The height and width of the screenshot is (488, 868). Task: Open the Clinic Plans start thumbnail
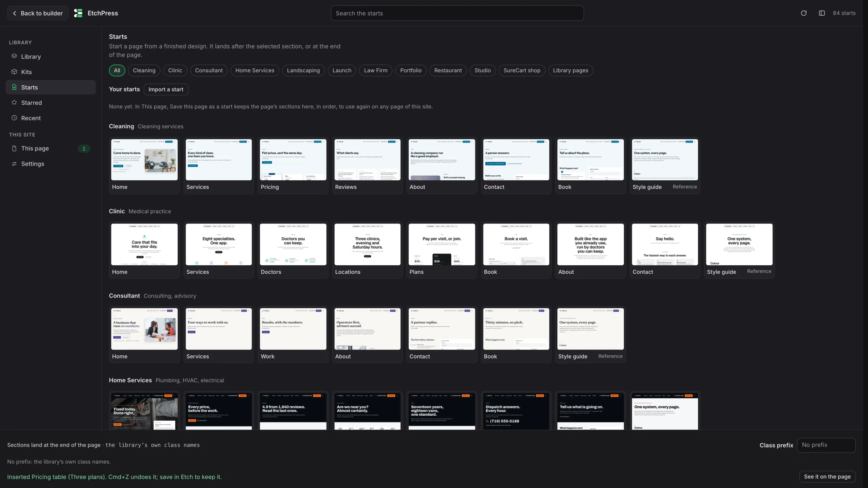442,244
